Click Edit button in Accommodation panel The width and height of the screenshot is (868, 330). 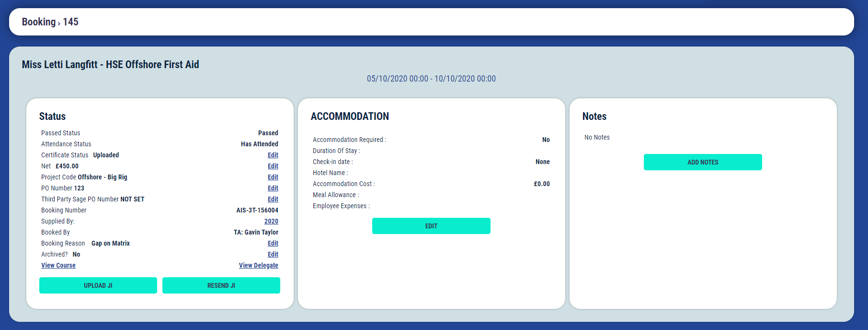coord(431,226)
